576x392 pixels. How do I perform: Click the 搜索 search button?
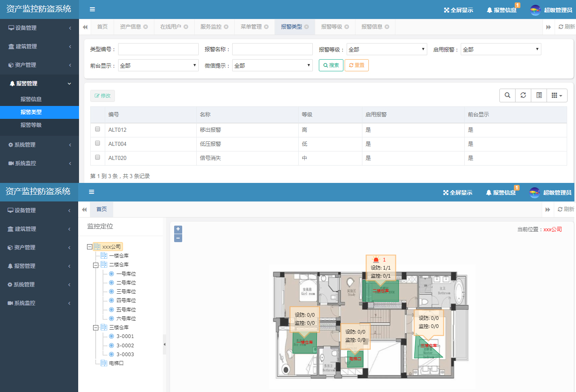[x=331, y=65]
